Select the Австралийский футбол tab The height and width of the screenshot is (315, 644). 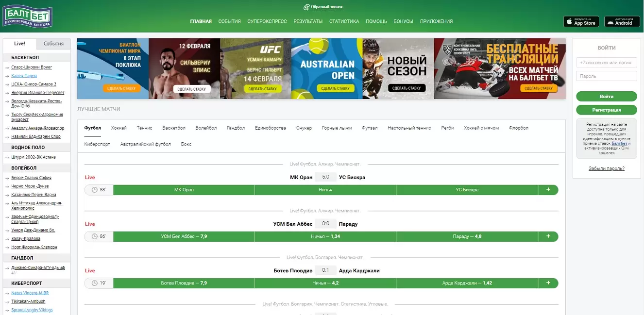(146, 144)
